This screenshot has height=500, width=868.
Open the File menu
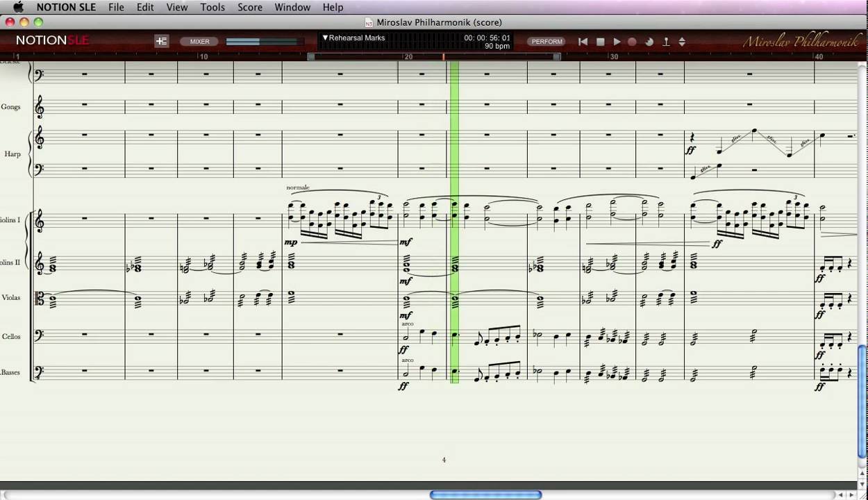pos(116,7)
